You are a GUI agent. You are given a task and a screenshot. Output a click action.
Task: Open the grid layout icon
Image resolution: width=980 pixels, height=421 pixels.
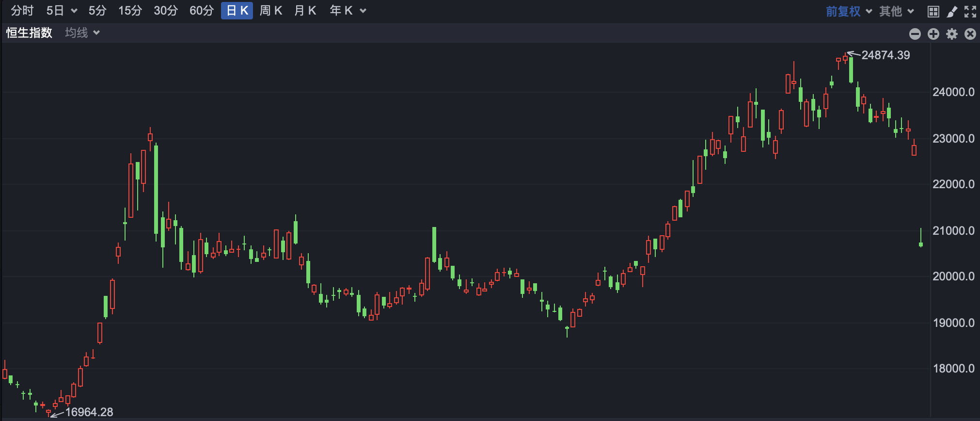point(933,11)
